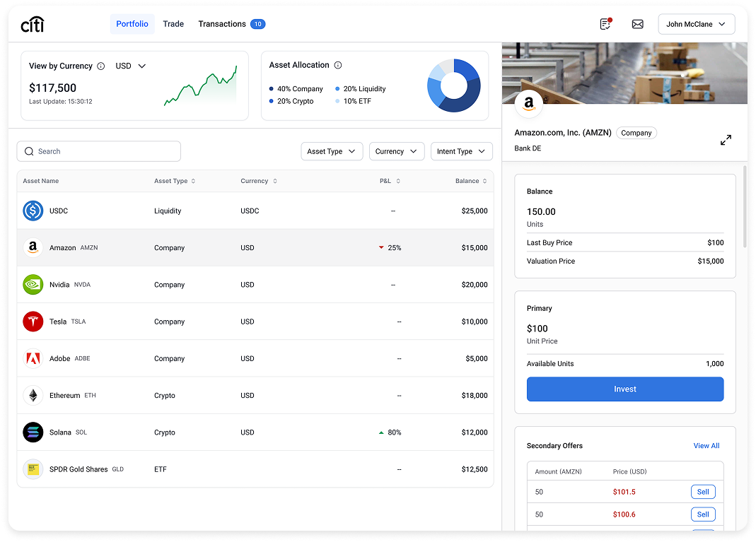Click the Nvidia logo icon
The height and width of the screenshot is (542, 756).
pyautogui.click(x=33, y=284)
